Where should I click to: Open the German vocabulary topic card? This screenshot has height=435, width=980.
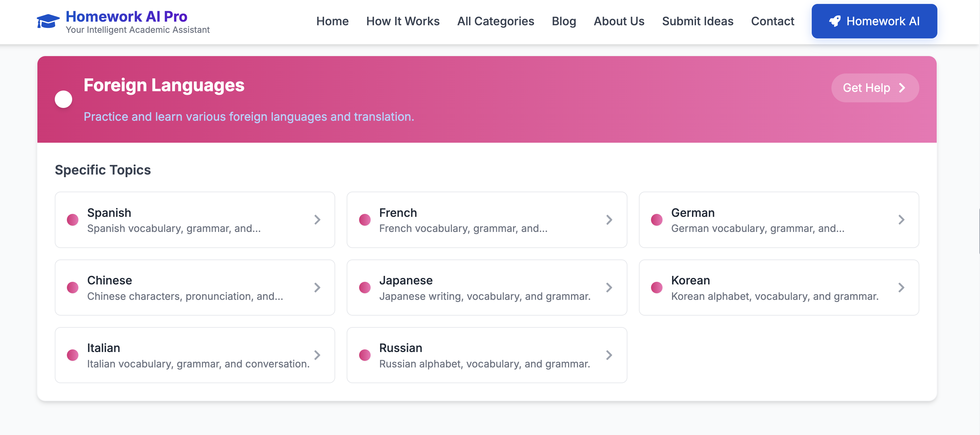click(778, 219)
